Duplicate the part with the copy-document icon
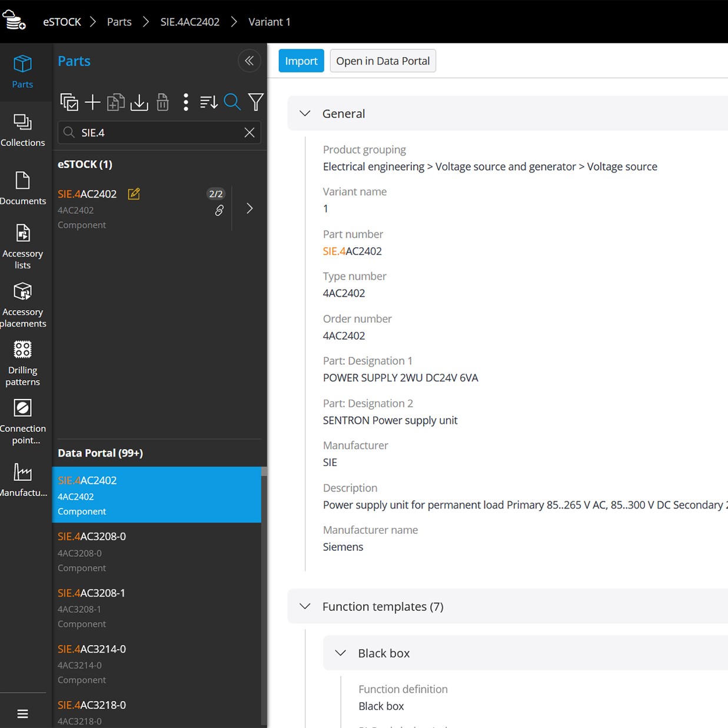The height and width of the screenshot is (728, 728). (115, 102)
